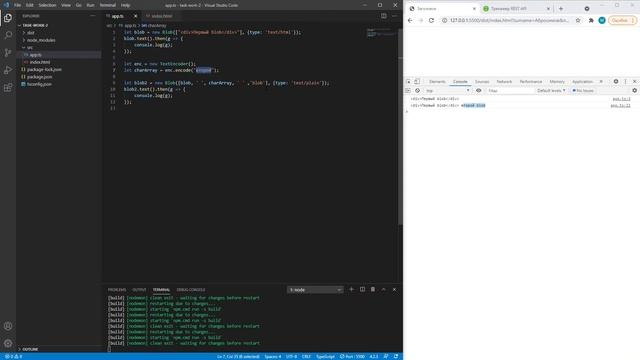The width and height of the screenshot is (640, 360).
Task: Activate the DevTools inspect element picker
Action: [x=408, y=82]
